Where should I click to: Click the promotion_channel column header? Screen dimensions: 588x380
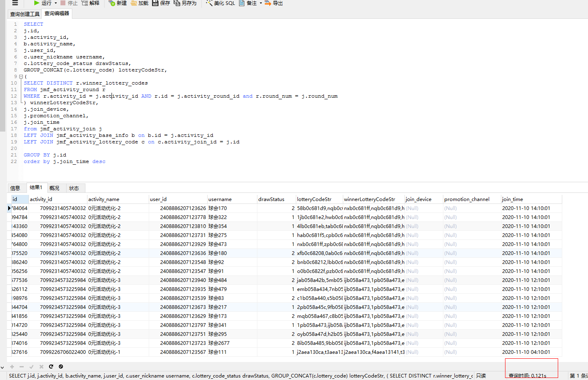(472, 199)
